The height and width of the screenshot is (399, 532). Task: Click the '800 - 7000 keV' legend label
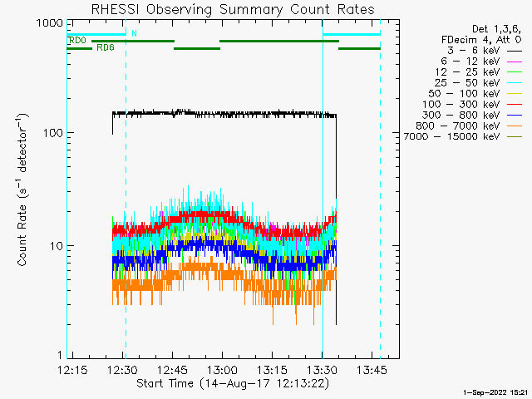[458, 126]
